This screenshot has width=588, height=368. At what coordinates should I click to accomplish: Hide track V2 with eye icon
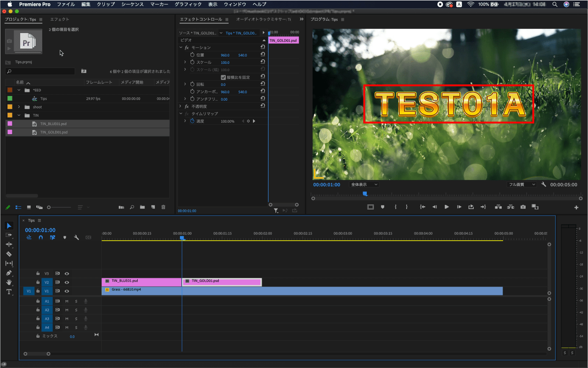67,282
